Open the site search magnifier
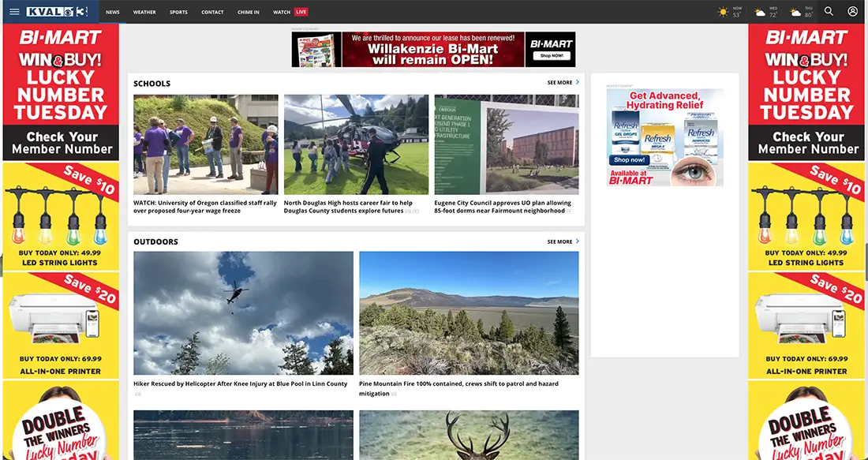The height and width of the screenshot is (460, 868). coord(829,11)
